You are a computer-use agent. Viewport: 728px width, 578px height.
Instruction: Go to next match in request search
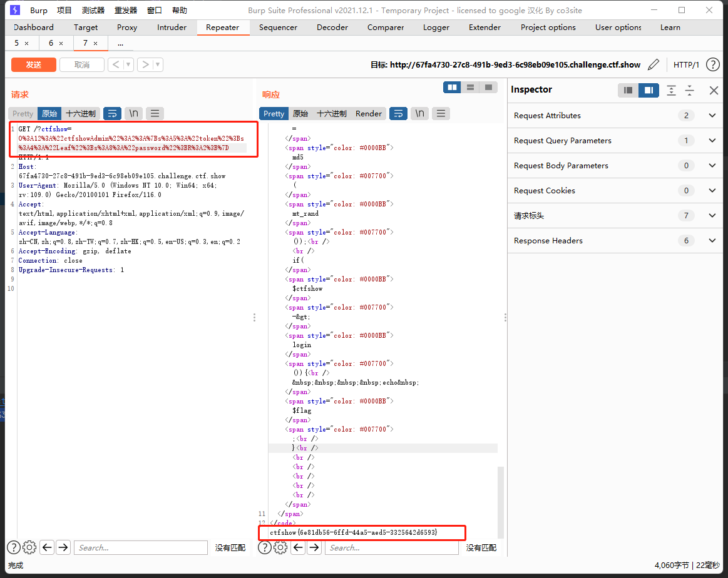click(x=63, y=547)
